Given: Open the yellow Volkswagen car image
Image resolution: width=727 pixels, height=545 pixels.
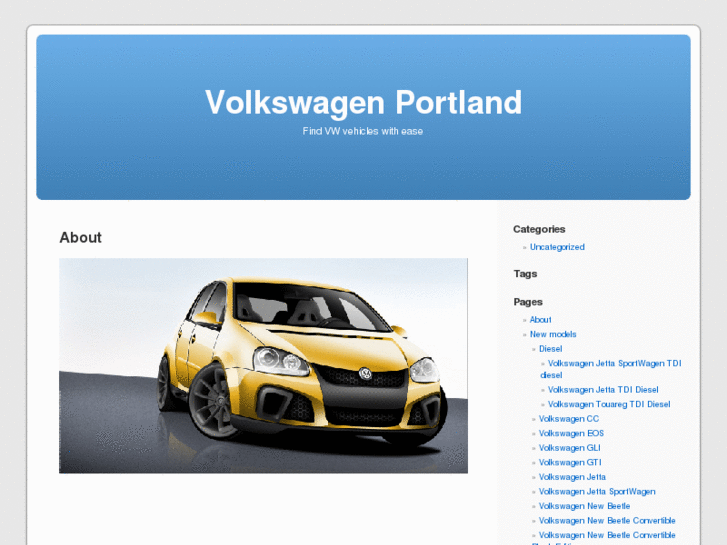Looking at the screenshot, I should [x=263, y=365].
